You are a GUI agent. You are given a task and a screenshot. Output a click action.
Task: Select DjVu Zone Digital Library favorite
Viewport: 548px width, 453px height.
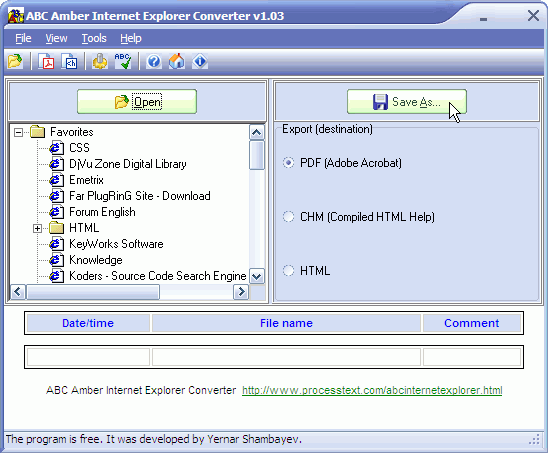coord(128,164)
